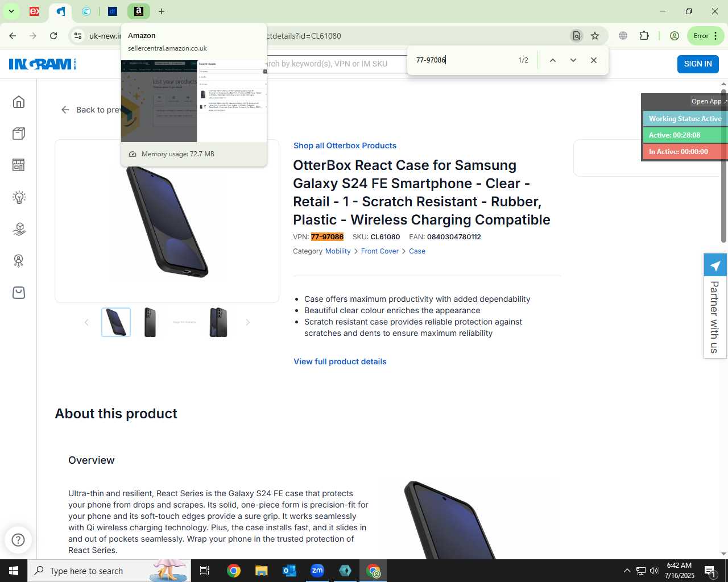Click the main product image
The image size is (728, 582).
click(167, 222)
